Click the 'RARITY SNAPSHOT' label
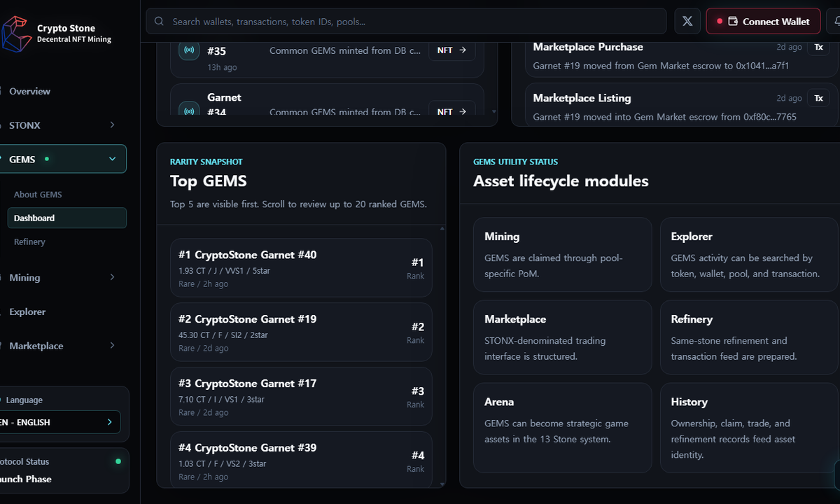Viewport: 840px width, 504px height. pyautogui.click(x=206, y=162)
